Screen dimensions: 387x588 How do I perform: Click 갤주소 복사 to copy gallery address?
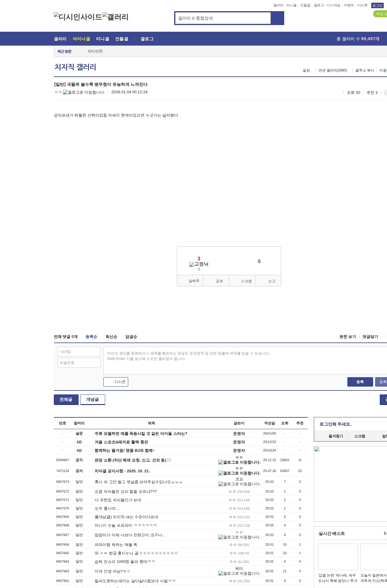pyautogui.click(x=365, y=70)
